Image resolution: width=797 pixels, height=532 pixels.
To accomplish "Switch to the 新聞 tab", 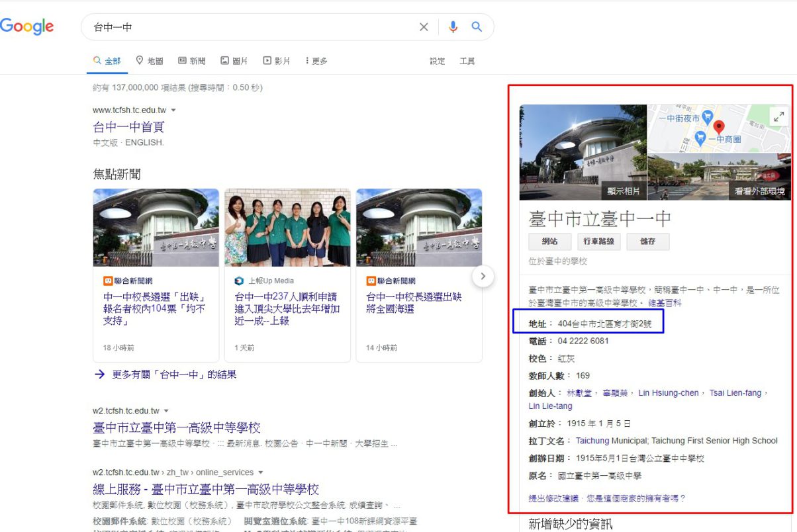I will tap(192, 61).
